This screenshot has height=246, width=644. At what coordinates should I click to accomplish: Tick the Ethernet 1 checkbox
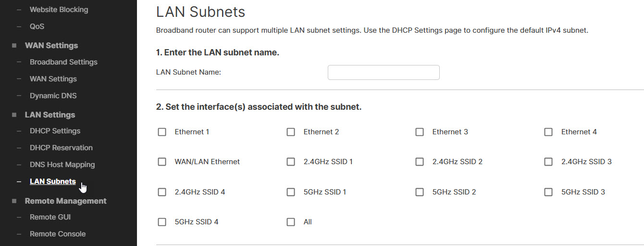point(162,132)
